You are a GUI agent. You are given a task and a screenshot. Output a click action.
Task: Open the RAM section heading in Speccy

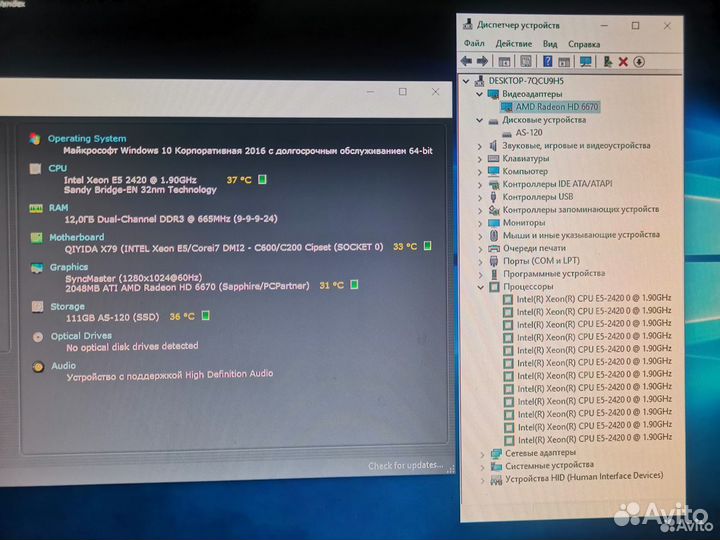click(58, 208)
